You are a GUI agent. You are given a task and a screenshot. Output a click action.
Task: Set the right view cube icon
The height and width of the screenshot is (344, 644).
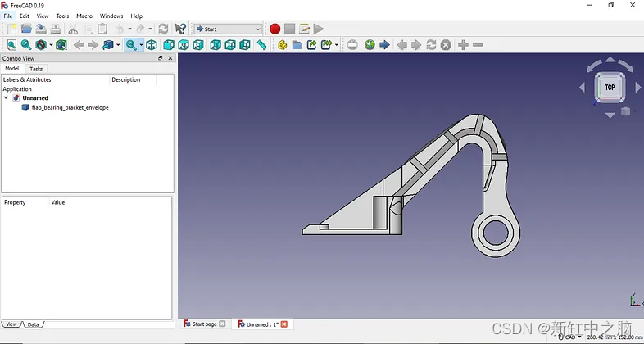pyautogui.click(x=198, y=45)
